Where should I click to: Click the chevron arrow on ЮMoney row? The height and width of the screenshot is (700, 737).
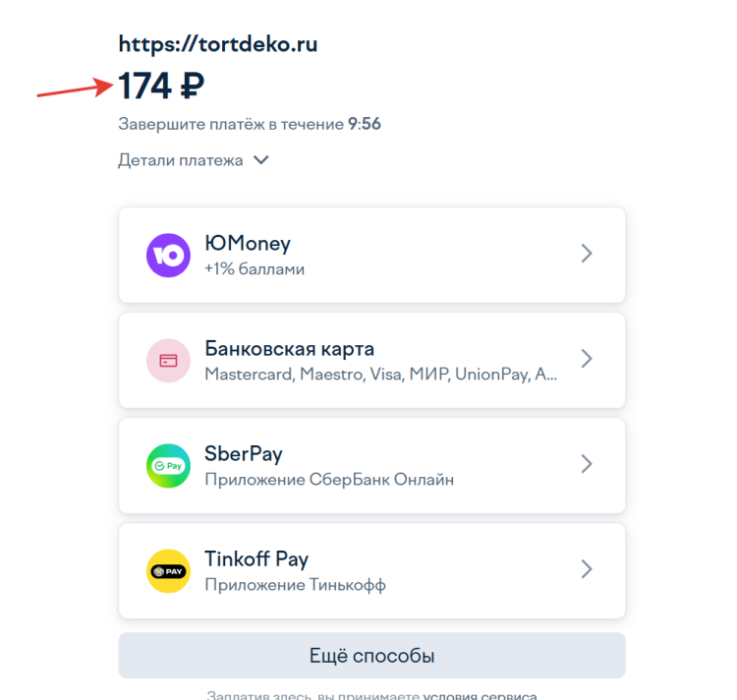(587, 254)
